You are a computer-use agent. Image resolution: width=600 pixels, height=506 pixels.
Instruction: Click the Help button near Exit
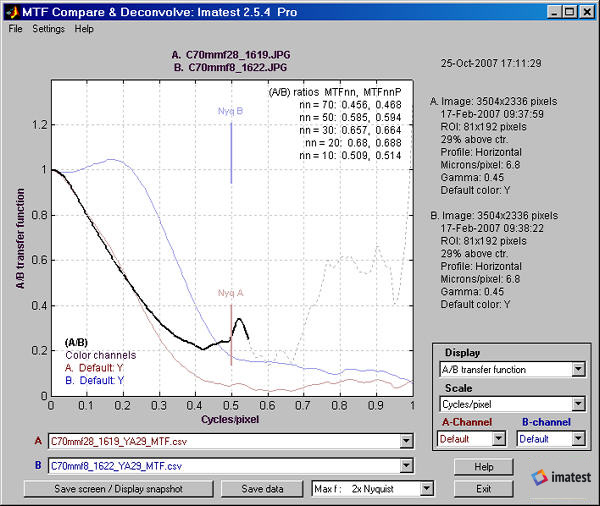coord(484,467)
